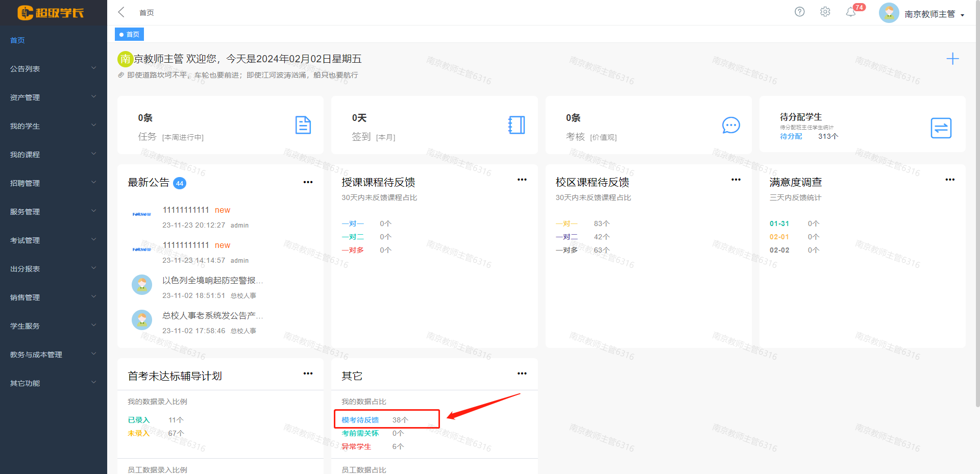Open more options for 最新公告 panel

point(308,182)
